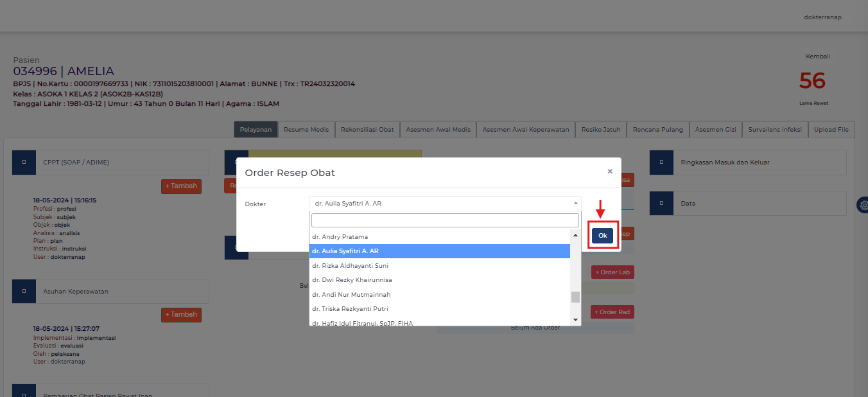Focus the doctor search input field
This screenshot has width=868, height=397.
(444, 220)
